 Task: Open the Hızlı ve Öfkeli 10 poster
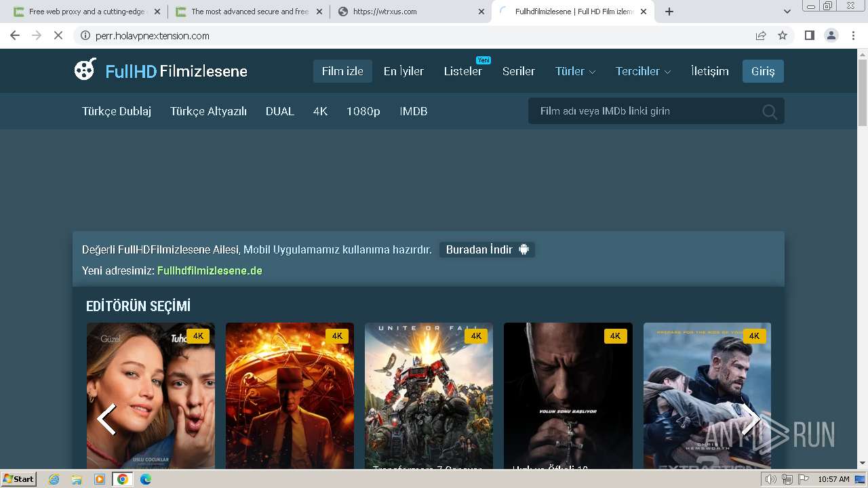point(568,396)
